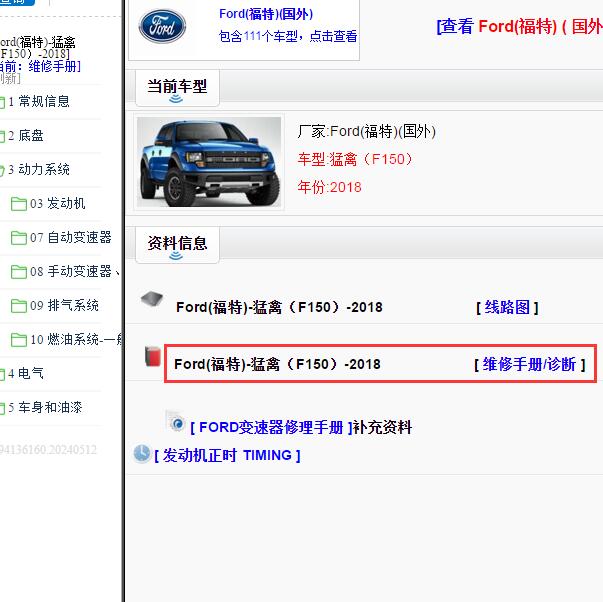
Task: Click the 厂家:Ford(福特)(国外) text
Action: point(366,131)
